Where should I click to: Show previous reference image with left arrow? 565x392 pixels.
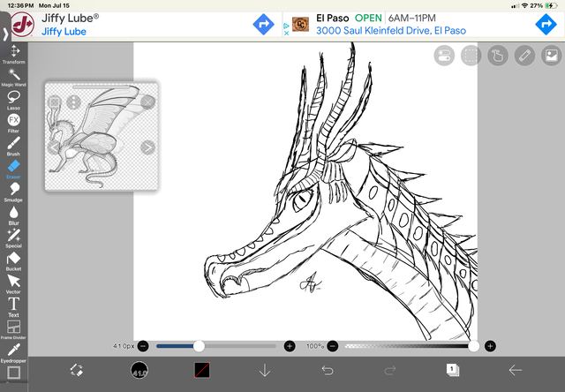(54, 147)
